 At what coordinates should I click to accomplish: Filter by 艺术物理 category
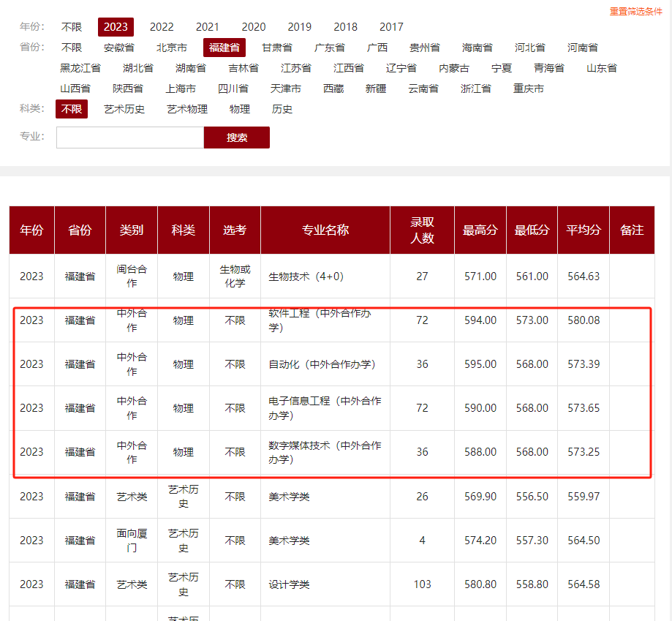click(187, 109)
